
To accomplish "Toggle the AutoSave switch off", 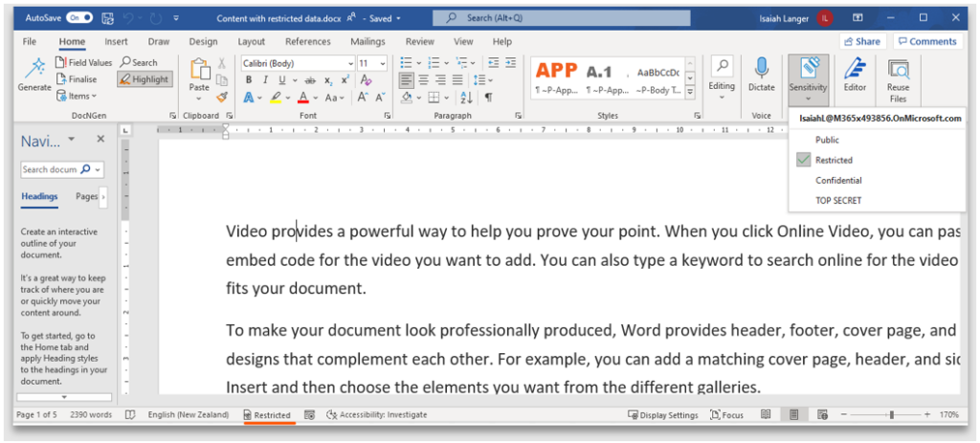I will [78, 18].
